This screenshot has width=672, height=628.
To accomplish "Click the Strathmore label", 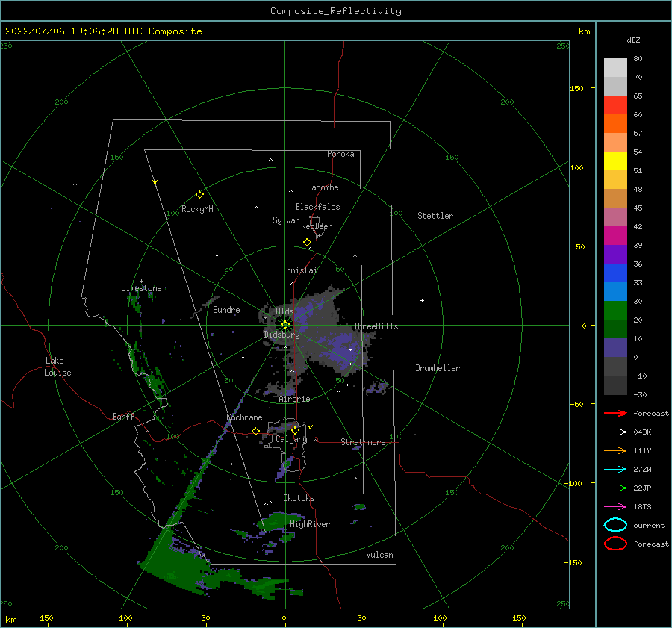I will [363, 442].
